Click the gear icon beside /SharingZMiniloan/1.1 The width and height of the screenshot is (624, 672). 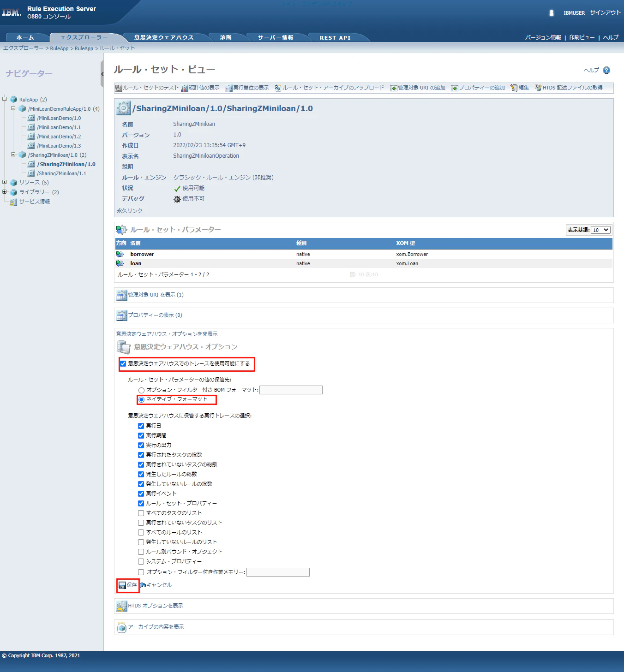coord(31,173)
